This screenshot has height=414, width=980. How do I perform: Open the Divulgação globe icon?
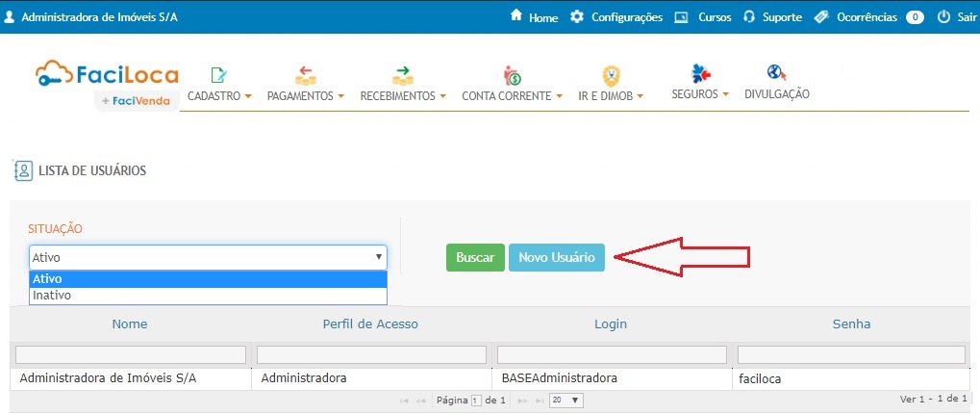[x=776, y=73]
